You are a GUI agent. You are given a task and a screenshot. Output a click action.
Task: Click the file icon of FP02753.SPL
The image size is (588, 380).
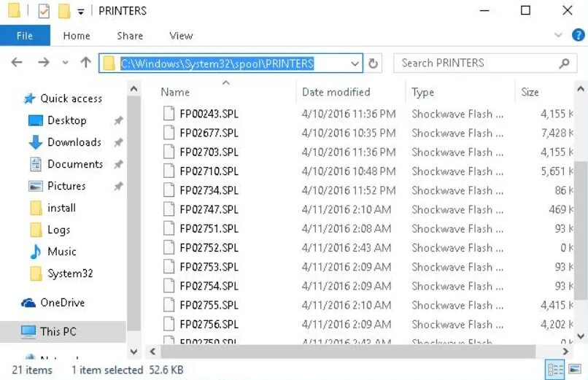click(x=169, y=266)
